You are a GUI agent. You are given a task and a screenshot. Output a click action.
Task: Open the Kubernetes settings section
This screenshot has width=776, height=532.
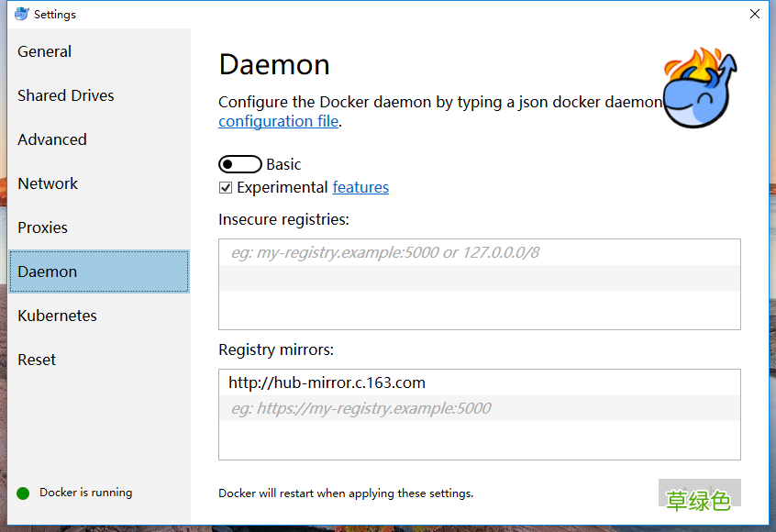pyautogui.click(x=57, y=316)
